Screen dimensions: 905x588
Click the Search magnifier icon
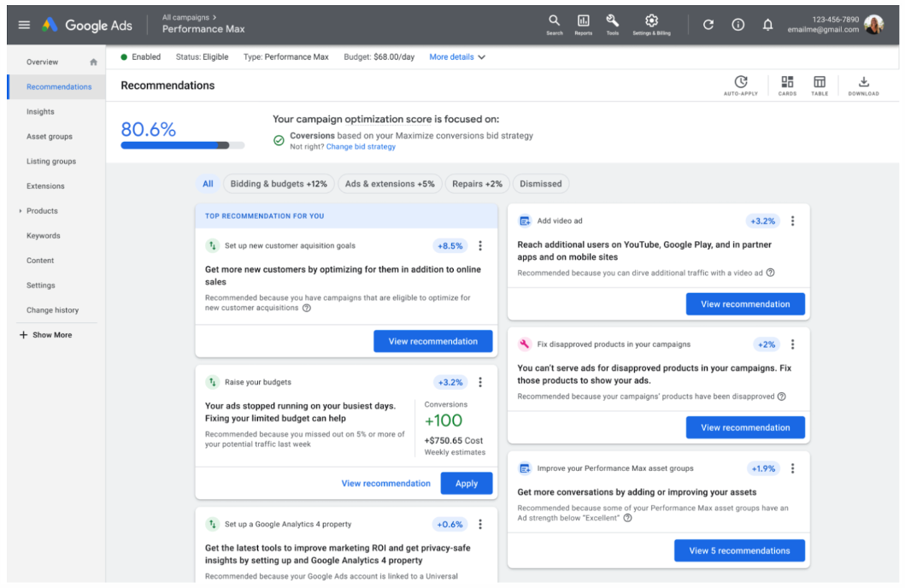pyautogui.click(x=554, y=22)
